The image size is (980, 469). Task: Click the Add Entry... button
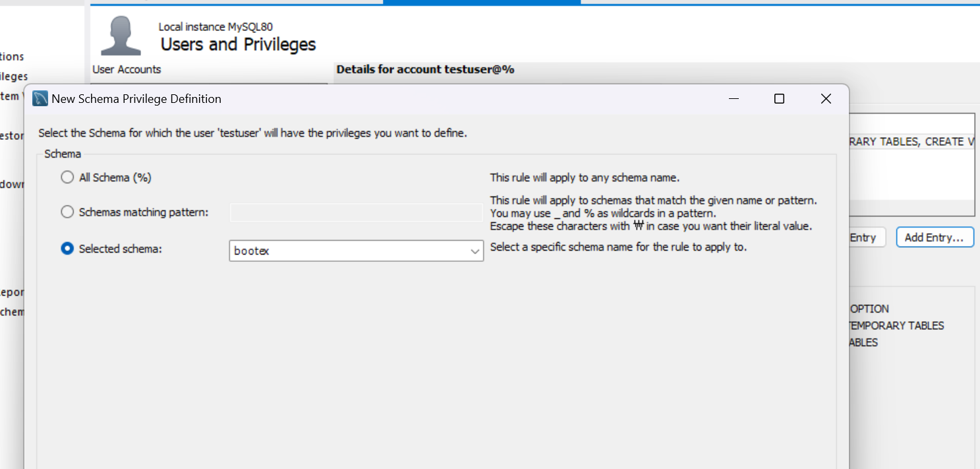(935, 237)
